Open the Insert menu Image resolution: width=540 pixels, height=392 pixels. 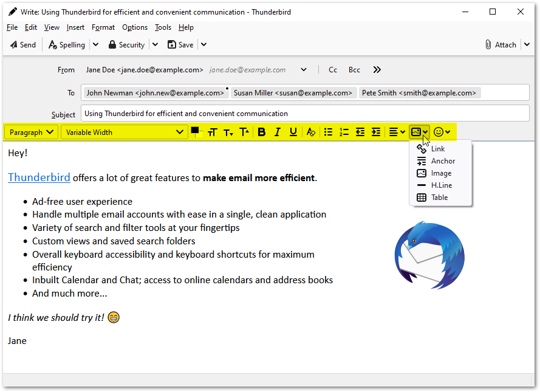75,27
